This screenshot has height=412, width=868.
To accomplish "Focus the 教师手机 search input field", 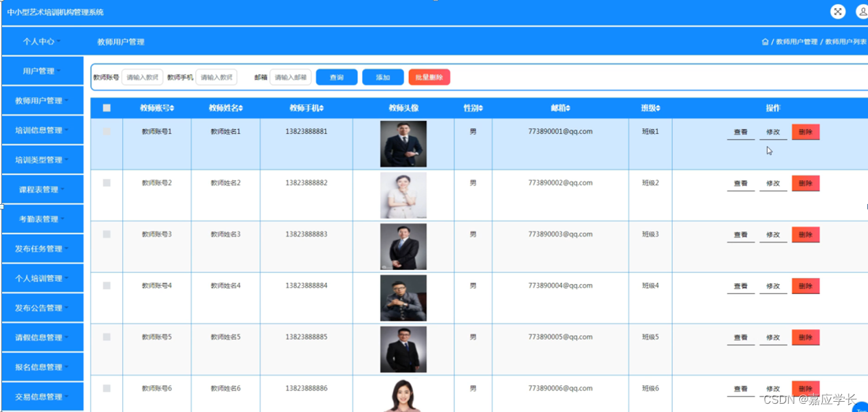I will click(x=216, y=77).
